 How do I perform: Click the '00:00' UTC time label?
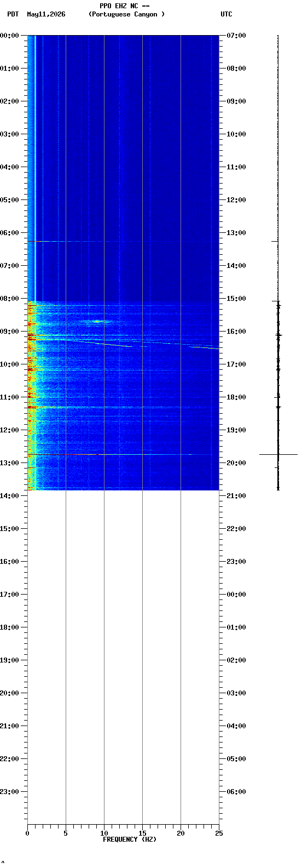(236, 594)
